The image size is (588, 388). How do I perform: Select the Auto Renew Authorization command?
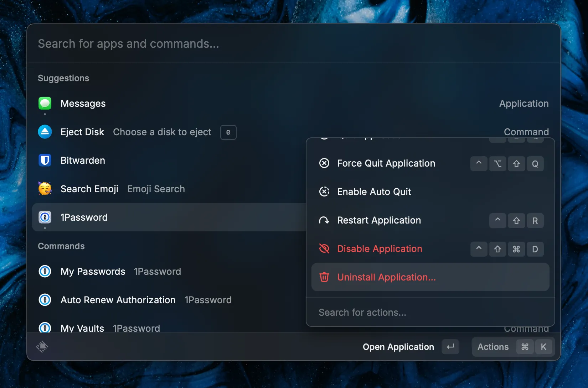(118, 300)
